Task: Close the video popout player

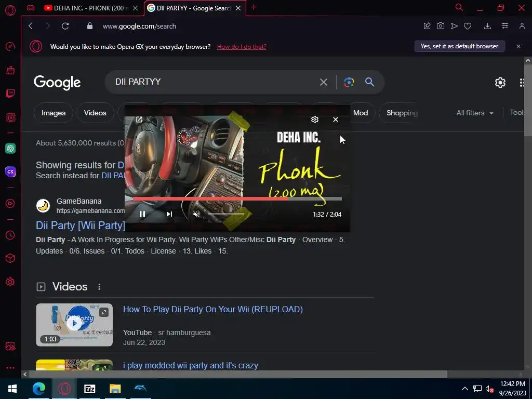Action: pos(336,119)
